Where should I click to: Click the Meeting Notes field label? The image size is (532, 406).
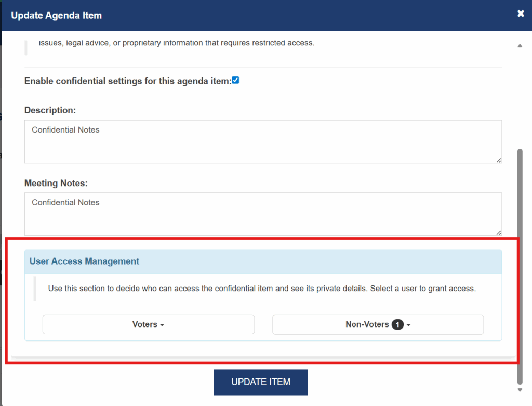point(57,183)
